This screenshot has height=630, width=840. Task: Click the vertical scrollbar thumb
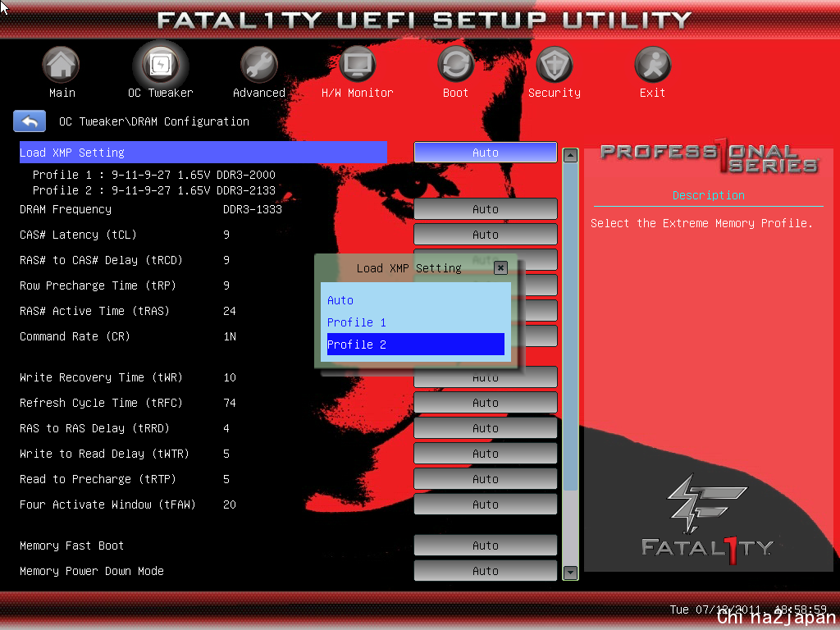(x=571, y=326)
